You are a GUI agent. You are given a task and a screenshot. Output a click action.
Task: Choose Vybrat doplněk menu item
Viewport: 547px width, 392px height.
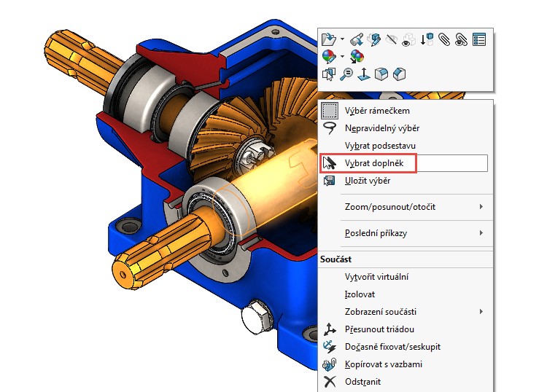(x=404, y=163)
